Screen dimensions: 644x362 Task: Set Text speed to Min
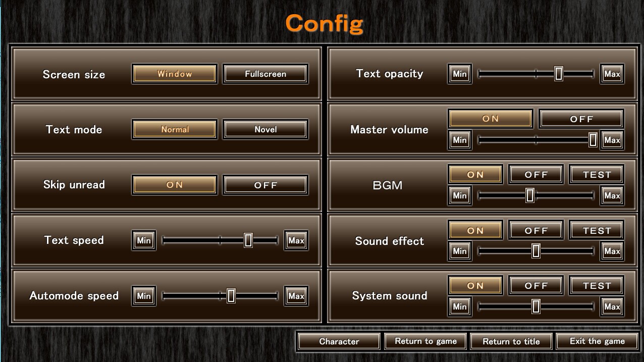(x=144, y=240)
